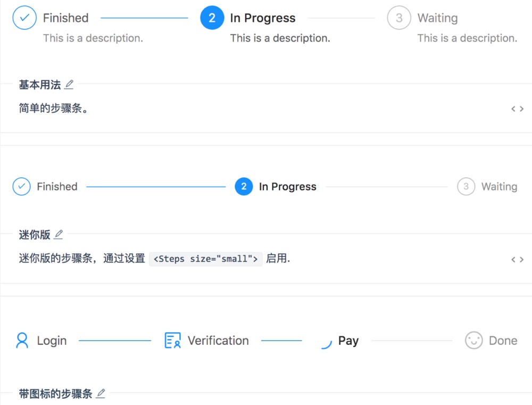The width and height of the screenshot is (532, 405).
Task: Click the Verification ID-card icon
Action: 172,341
